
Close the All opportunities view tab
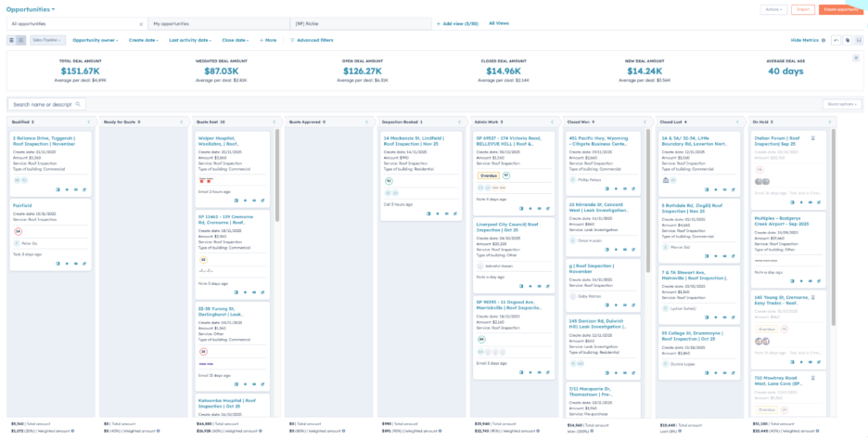coord(141,24)
